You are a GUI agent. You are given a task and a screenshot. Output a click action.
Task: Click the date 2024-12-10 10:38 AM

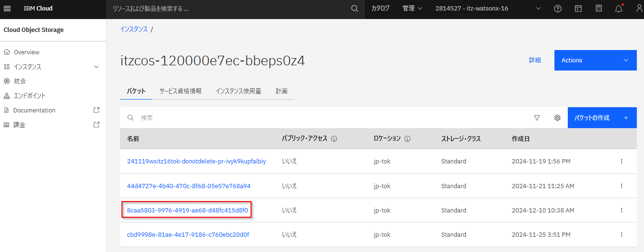(543, 210)
